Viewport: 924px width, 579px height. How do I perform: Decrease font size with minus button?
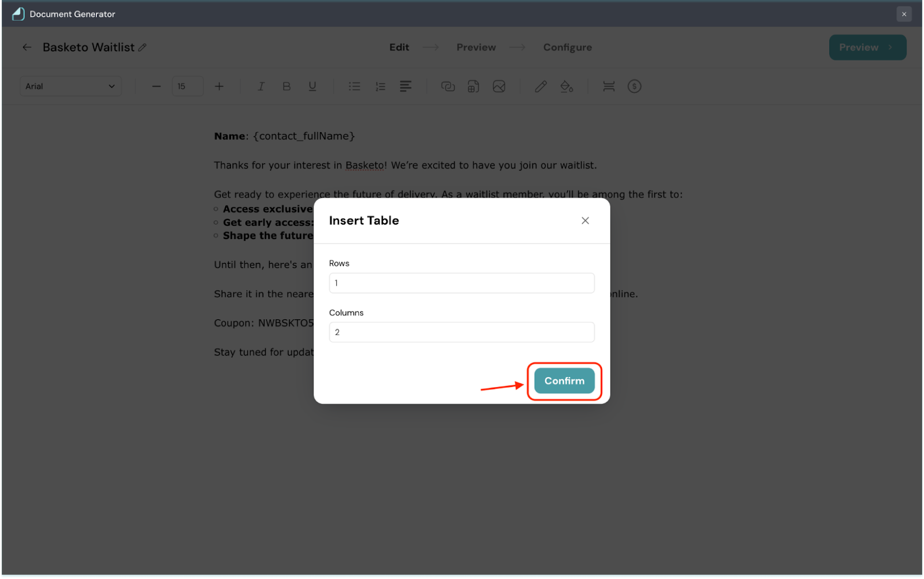point(157,87)
